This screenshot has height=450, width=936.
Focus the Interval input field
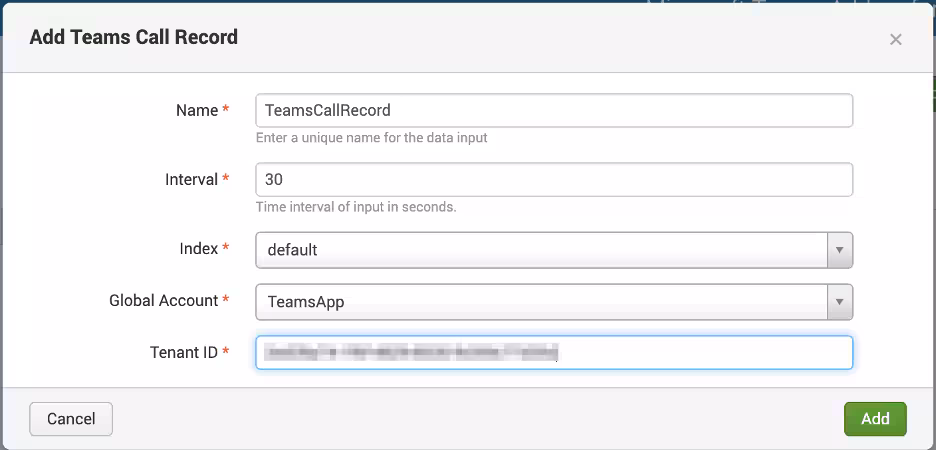pos(553,180)
